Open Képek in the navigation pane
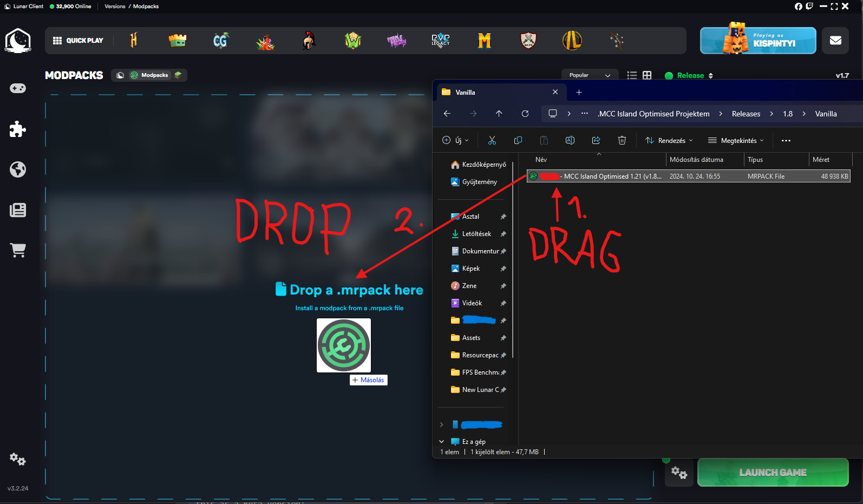 tap(471, 269)
